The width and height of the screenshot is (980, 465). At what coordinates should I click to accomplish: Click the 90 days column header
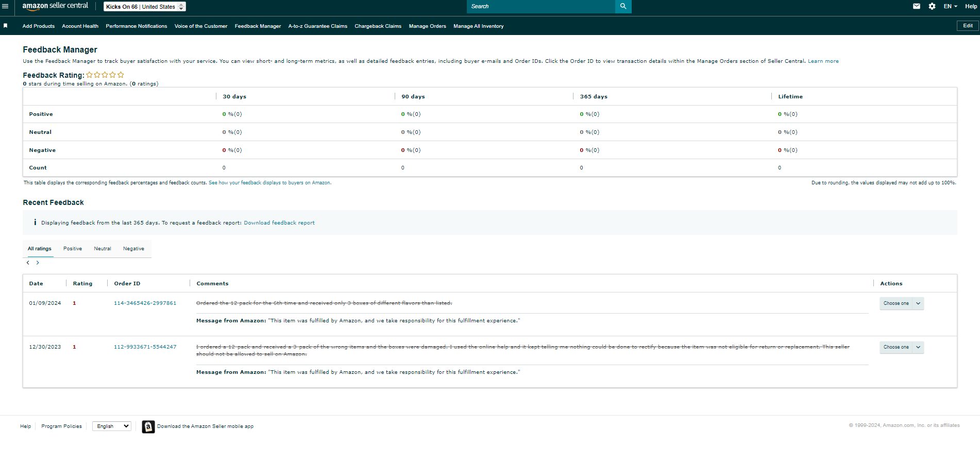(413, 97)
